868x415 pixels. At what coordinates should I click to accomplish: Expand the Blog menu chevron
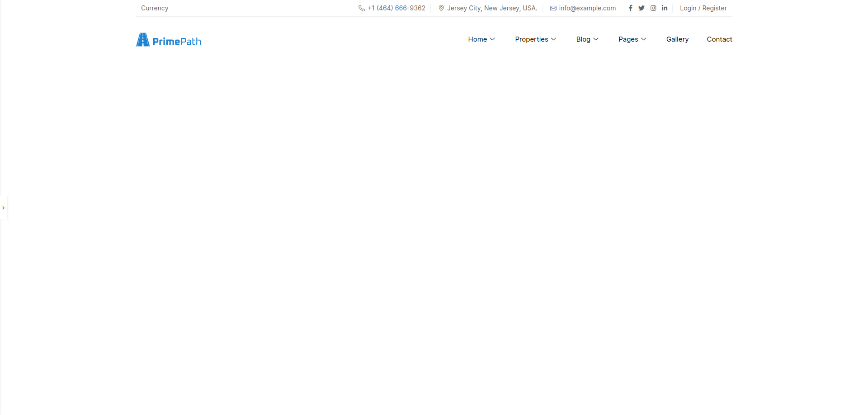(x=596, y=39)
